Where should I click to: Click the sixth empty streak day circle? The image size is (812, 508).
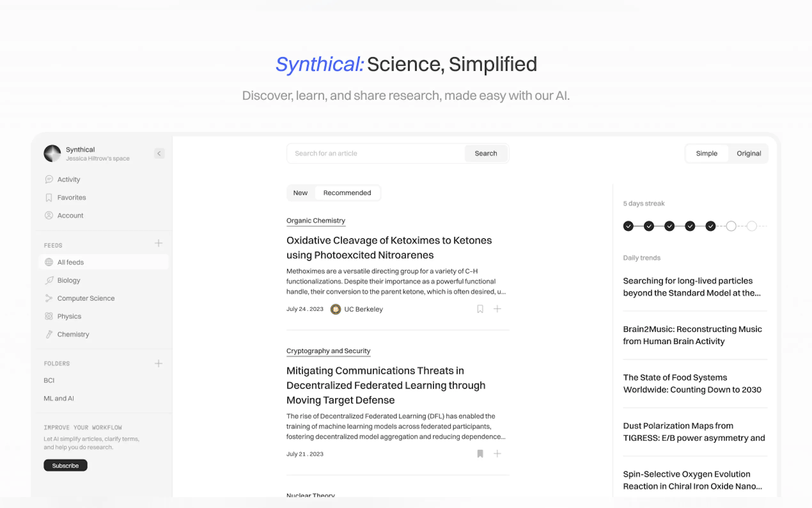click(731, 226)
